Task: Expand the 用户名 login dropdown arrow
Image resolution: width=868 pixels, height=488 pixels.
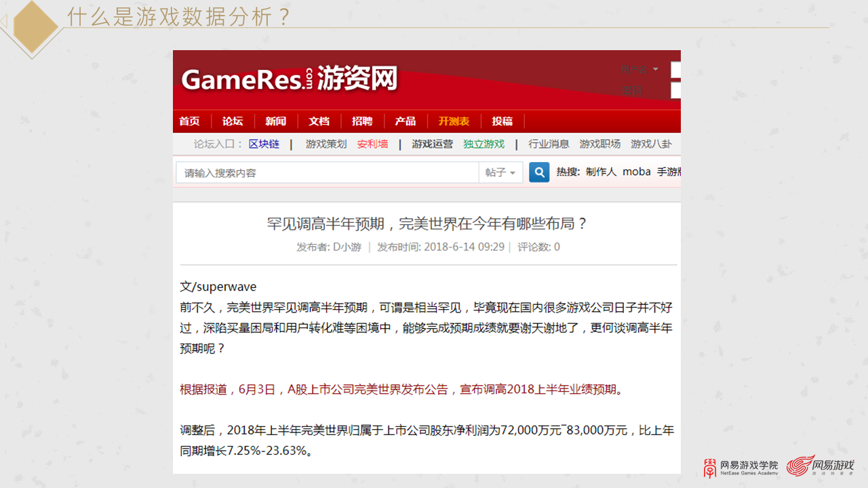Action: [x=654, y=69]
